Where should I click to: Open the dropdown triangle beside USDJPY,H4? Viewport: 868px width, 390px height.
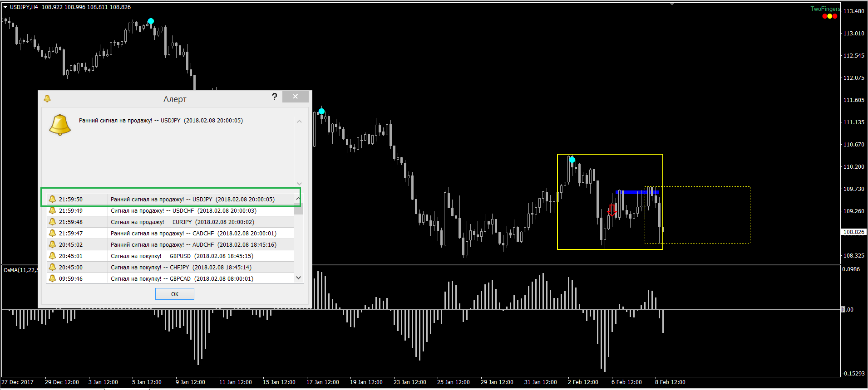click(5, 7)
